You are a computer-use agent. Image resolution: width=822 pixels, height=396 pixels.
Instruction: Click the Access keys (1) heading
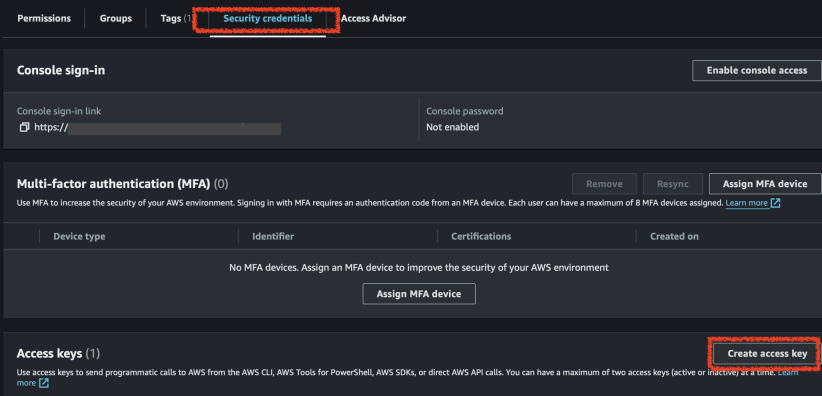coord(58,354)
